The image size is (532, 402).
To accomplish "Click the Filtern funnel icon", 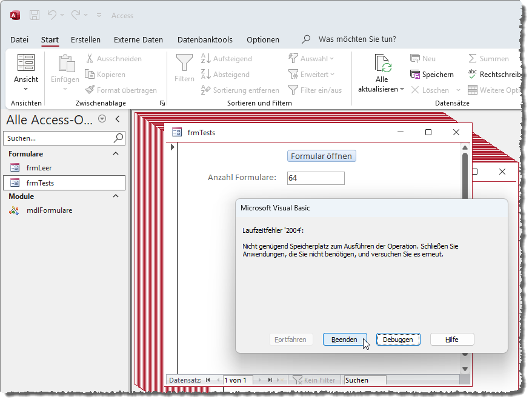I will coord(184,62).
